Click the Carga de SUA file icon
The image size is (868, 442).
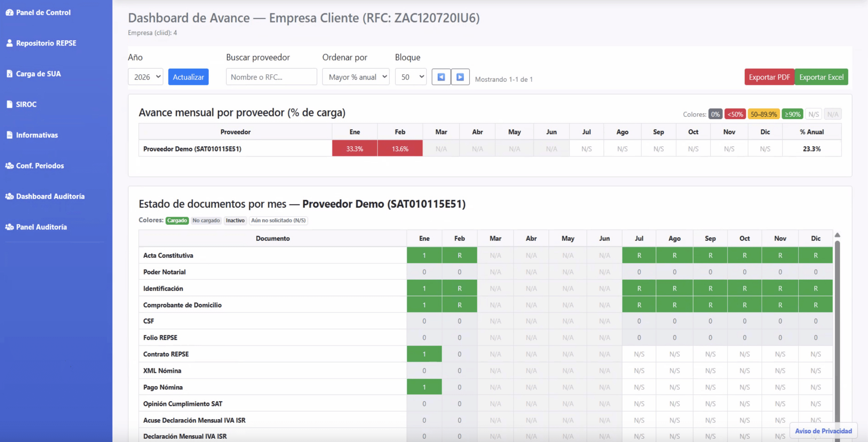9,74
